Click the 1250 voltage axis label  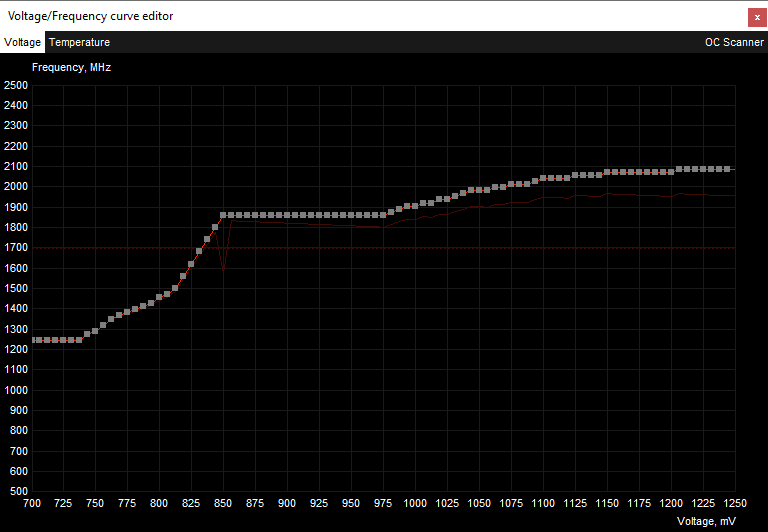coord(735,503)
